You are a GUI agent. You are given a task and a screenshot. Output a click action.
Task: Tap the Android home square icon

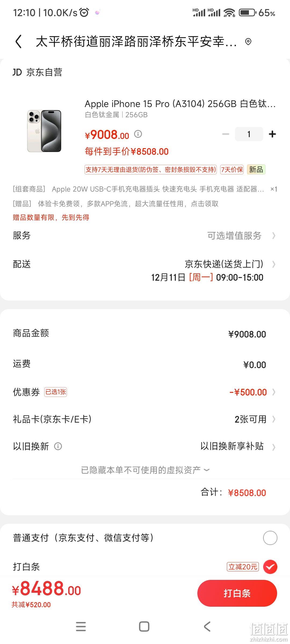(x=144, y=627)
